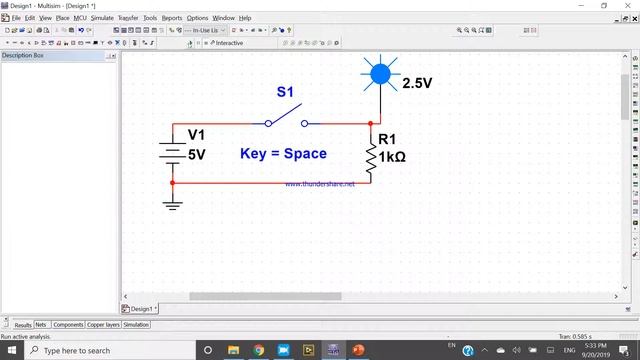Click the Zoom area magnifier icon

tap(474, 30)
